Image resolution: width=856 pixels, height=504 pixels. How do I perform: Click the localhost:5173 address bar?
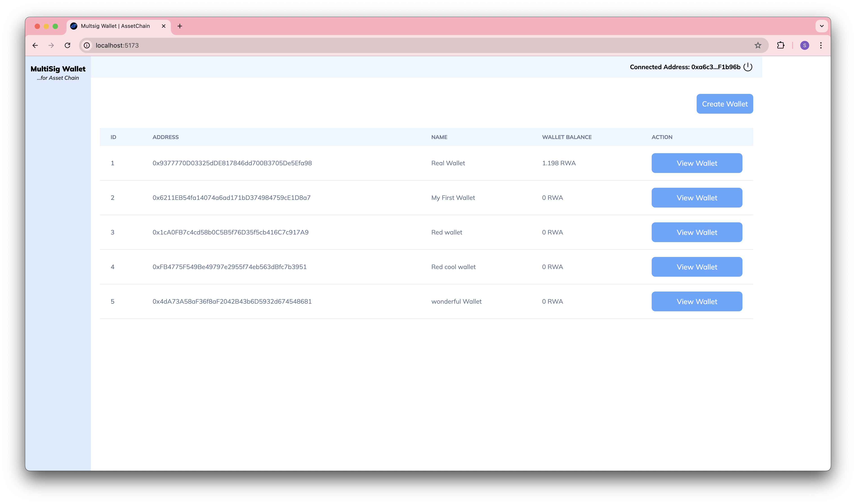408,45
